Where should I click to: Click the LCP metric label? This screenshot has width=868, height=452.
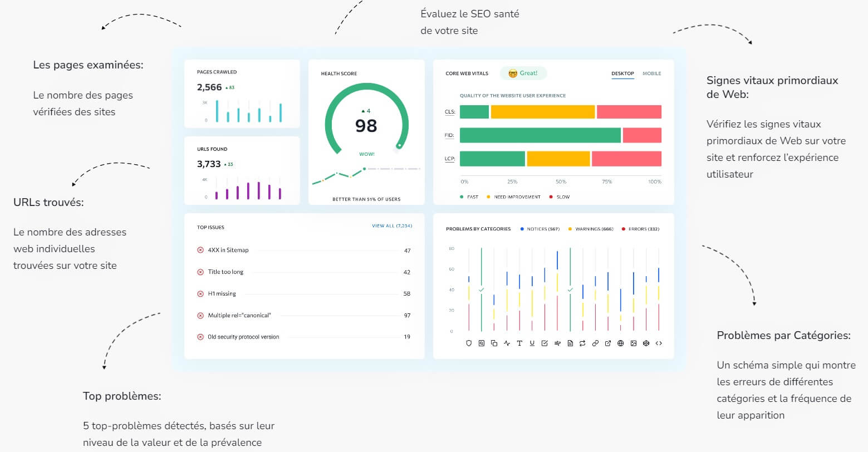pos(450,159)
